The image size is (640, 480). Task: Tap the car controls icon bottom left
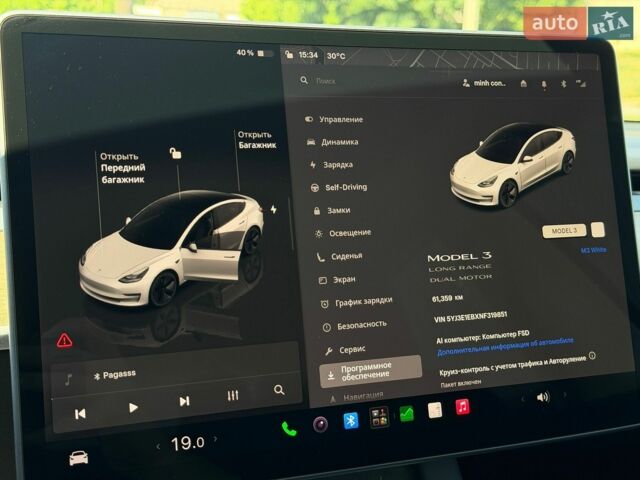tap(78, 458)
